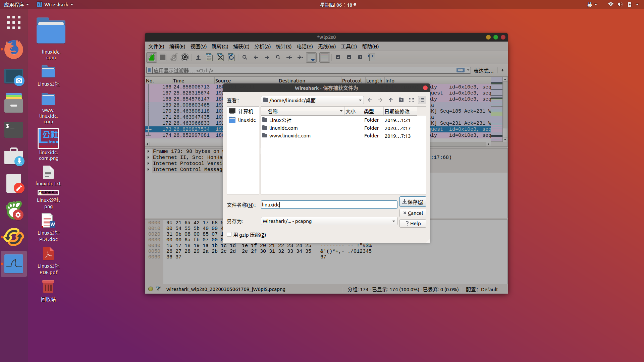Open the 统计 menu

(x=283, y=47)
